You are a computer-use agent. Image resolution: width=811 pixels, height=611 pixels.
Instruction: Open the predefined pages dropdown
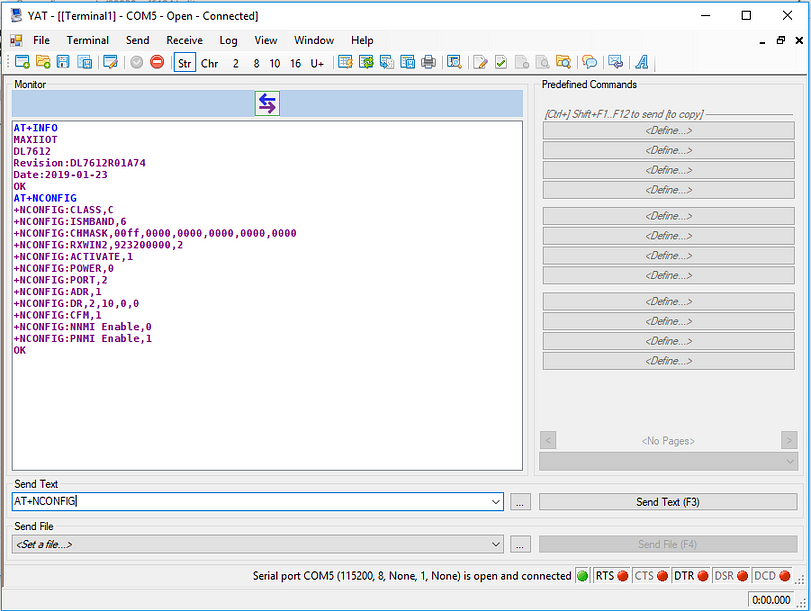point(668,461)
